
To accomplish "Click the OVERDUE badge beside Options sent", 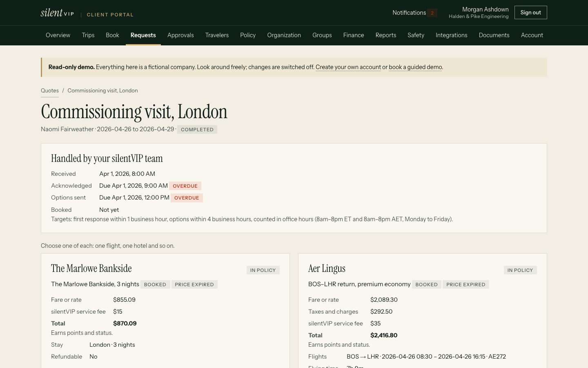I will [187, 198].
